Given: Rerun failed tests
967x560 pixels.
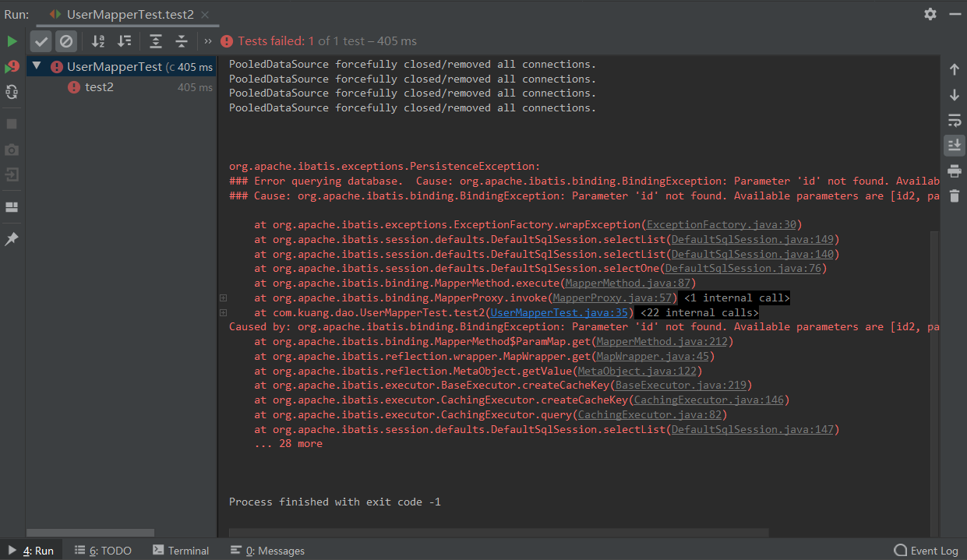Looking at the screenshot, I should (x=12, y=67).
